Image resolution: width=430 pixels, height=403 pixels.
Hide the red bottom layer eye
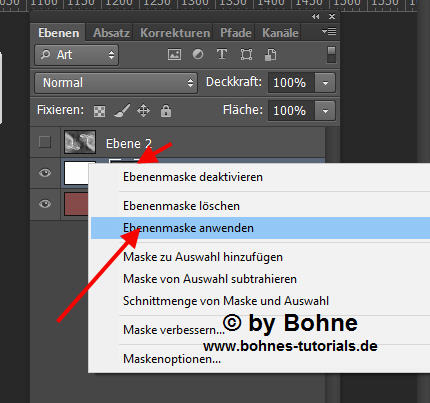point(45,204)
